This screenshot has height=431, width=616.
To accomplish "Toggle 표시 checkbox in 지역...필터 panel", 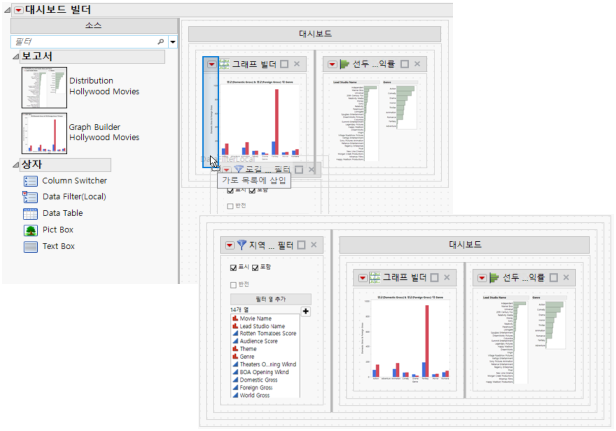I will [233, 268].
